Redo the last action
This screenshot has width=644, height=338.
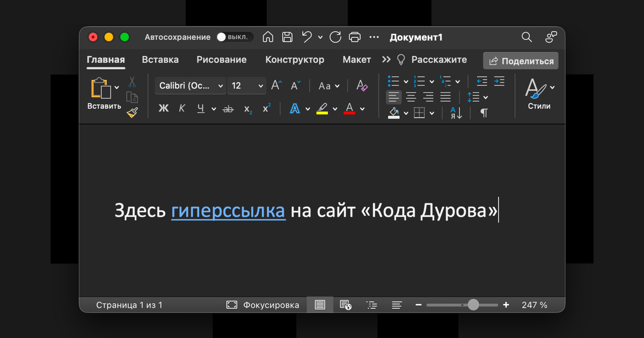coord(335,37)
